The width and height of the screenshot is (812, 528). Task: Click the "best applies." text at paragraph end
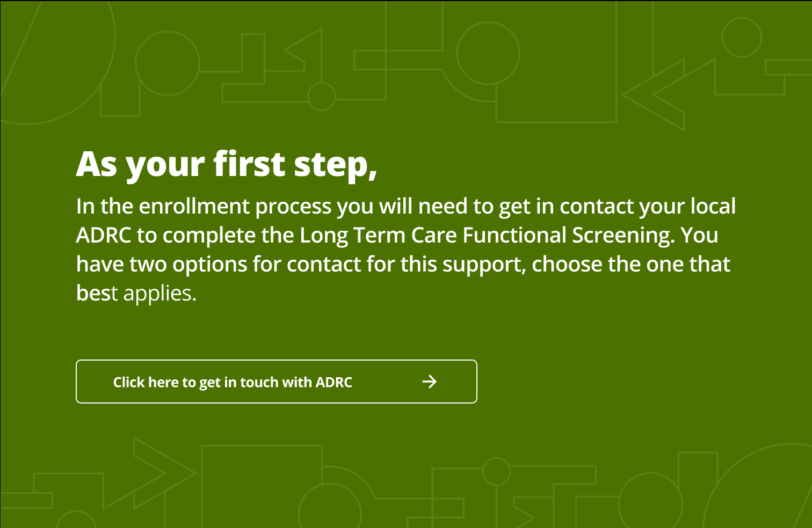[x=136, y=293]
